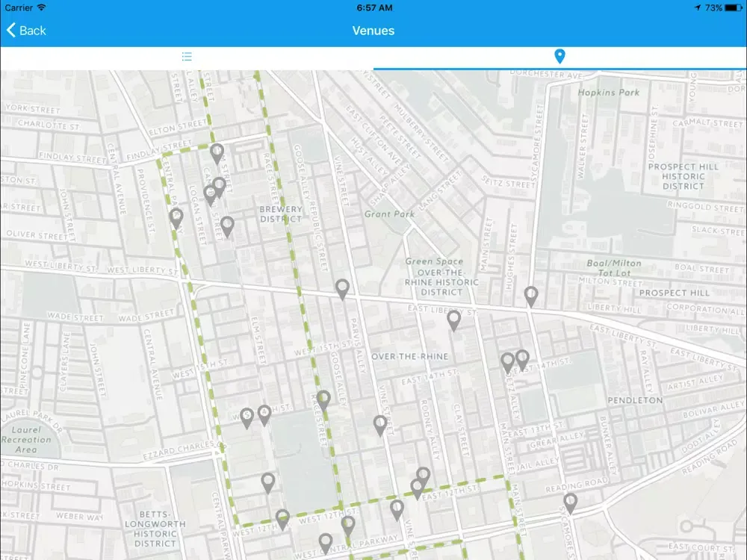Tap the pin on the dashed route below West 12th St

[348, 526]
